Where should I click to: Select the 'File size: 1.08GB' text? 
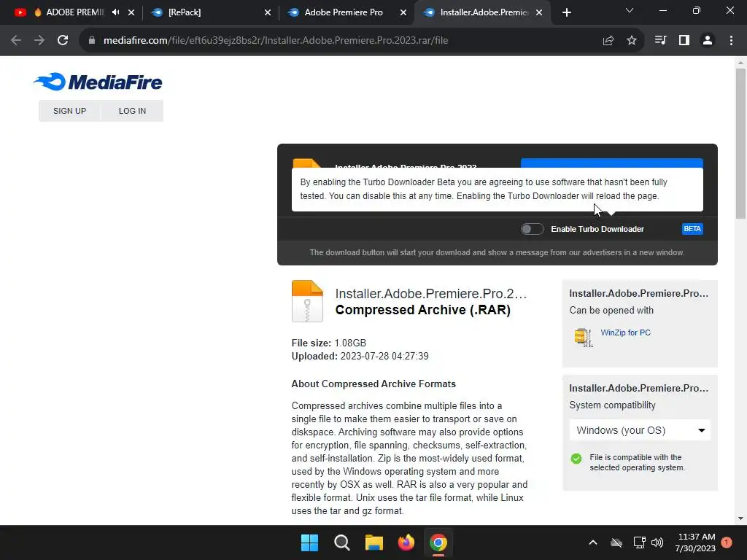pyautogui.click(x=329, y=343)
